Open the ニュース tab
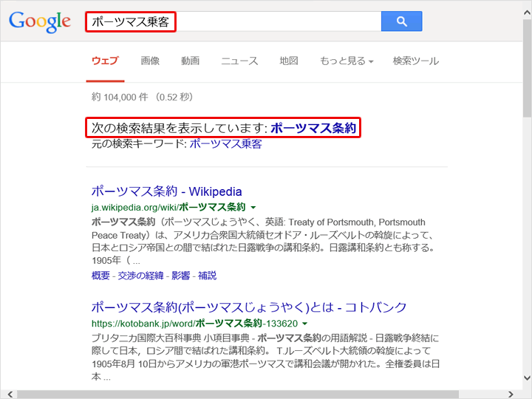Viewport: 532px width, 399px height. 239,61
